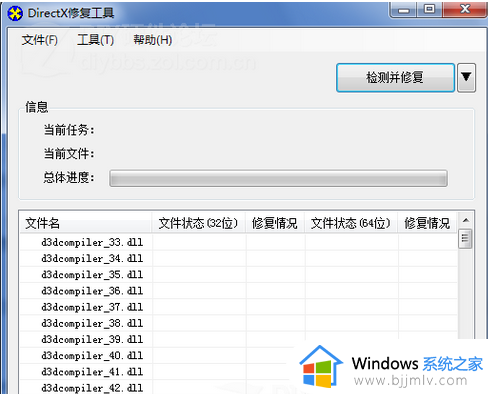Viewport: 488px width, 394px height.
Task: Select row d3dcompiler_33.dll
Action: 239,242
